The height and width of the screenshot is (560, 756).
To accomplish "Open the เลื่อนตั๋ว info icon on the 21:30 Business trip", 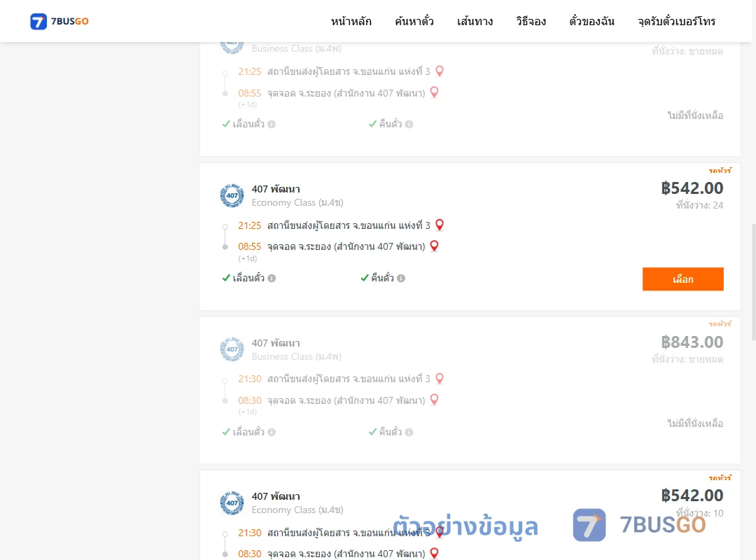I will (272, 432).
